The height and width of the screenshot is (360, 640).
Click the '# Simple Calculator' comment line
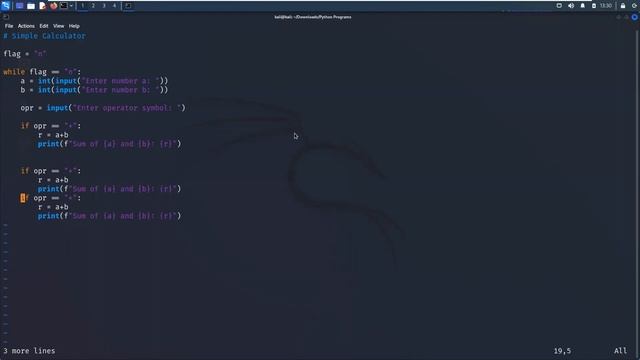(x=44, y=36)
